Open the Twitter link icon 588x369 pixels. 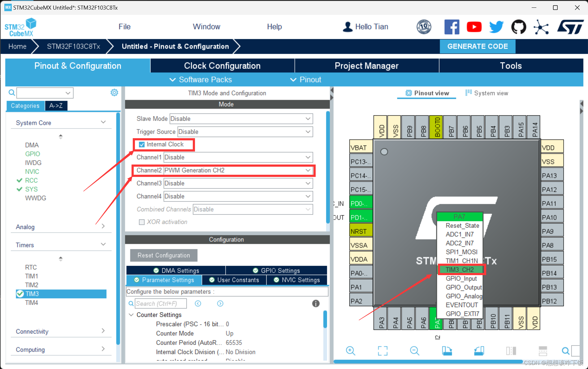click(x=496, y=27)
